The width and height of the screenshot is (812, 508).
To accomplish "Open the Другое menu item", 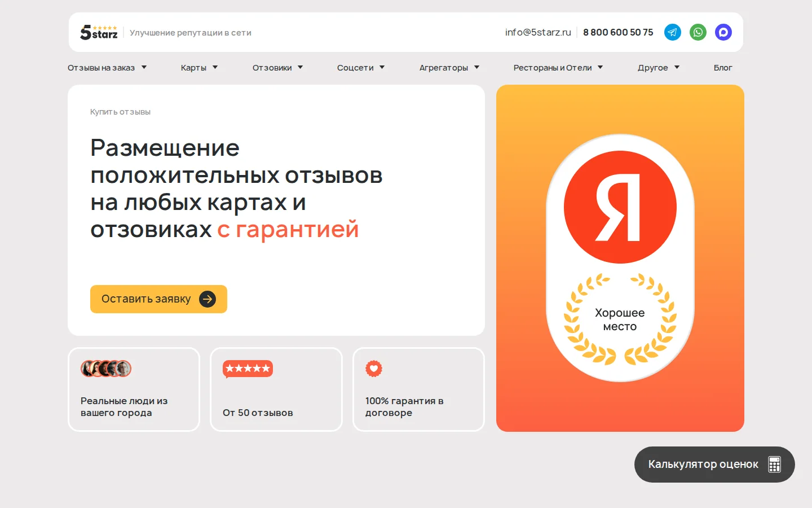I will click(652, 68).
